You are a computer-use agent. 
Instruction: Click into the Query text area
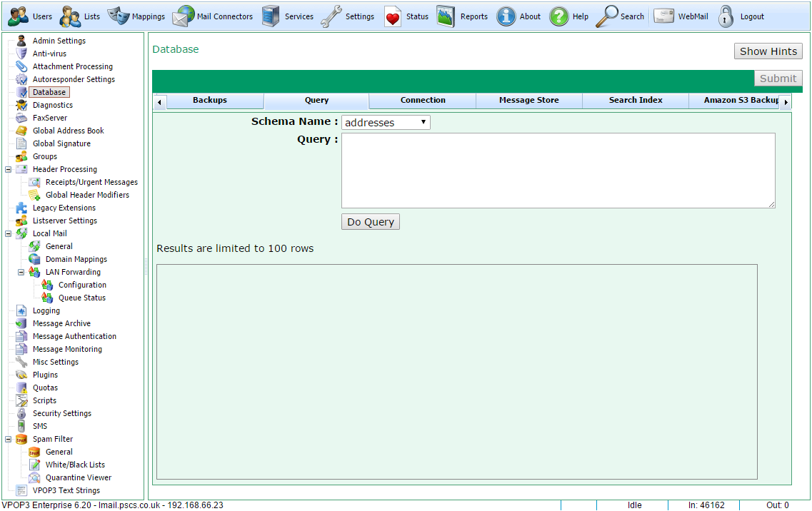[558, 171]
